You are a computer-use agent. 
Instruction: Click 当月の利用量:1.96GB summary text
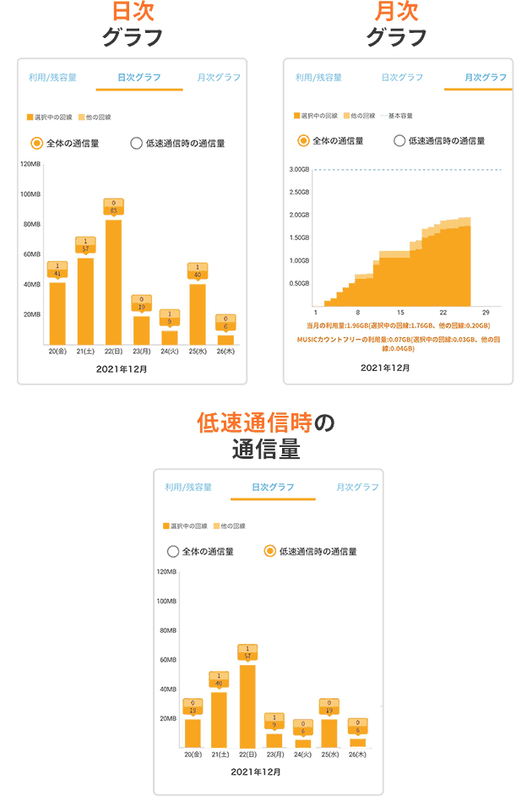(x=398, y=325)
